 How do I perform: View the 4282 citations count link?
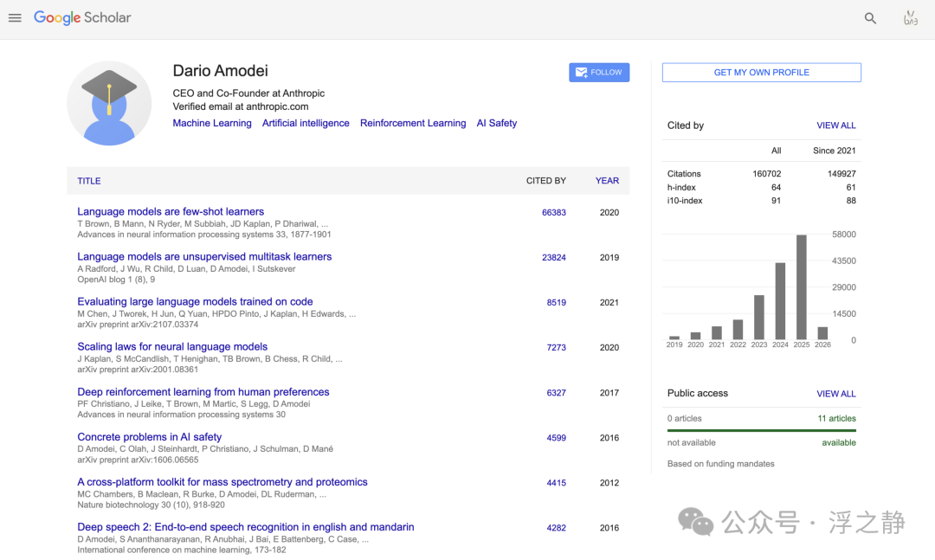pyautogui.click(x=557, y=528)
